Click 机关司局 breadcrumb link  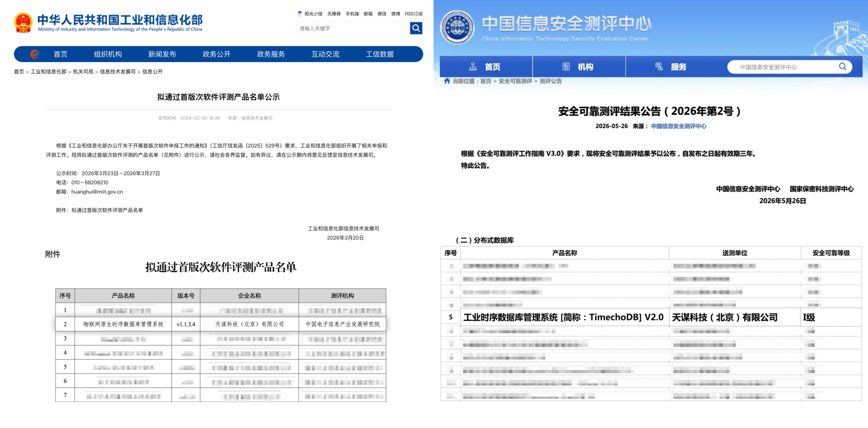pos(83,72)
